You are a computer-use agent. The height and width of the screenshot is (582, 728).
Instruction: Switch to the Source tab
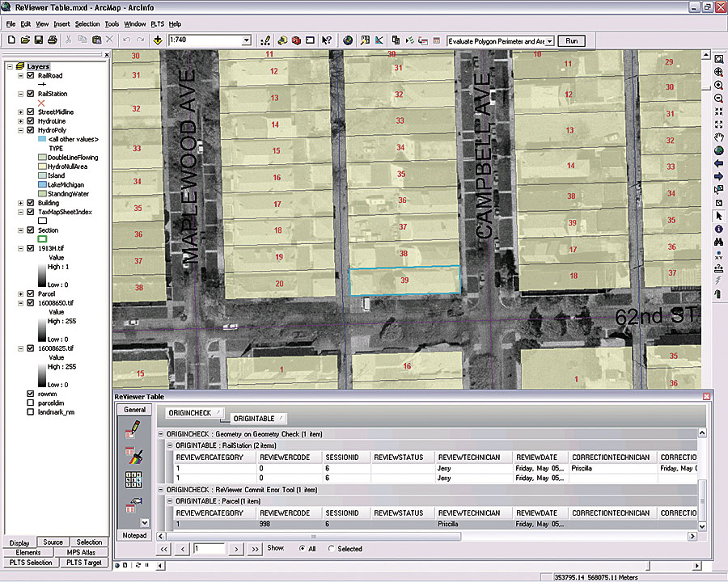point(53,542)
